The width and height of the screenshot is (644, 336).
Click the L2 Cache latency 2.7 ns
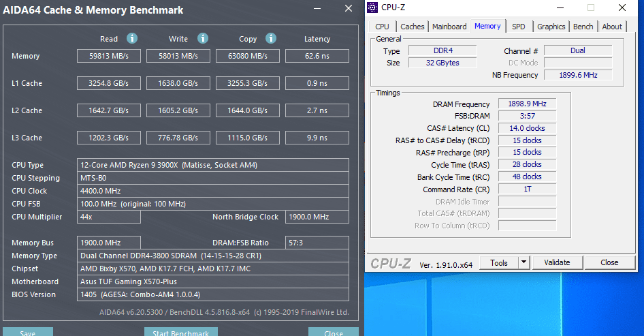click(x=317, y=110)
